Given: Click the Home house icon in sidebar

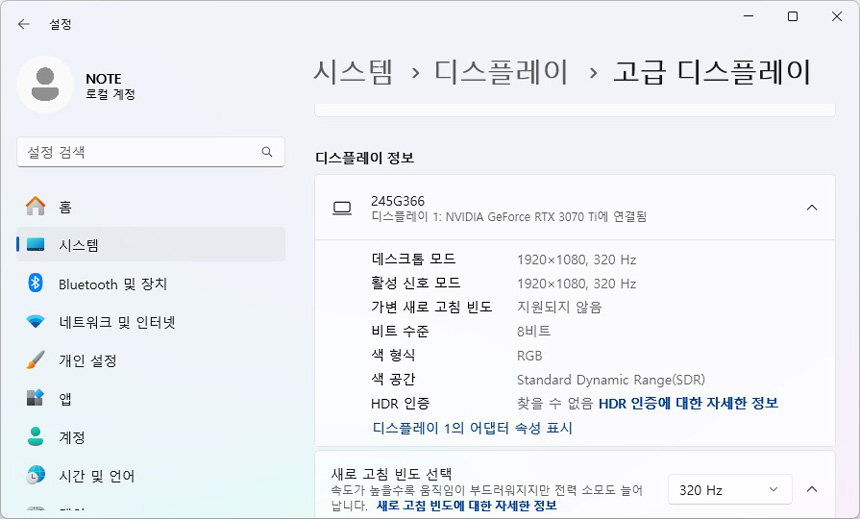Looking at the screenshot, I should [x=36, y=207].
